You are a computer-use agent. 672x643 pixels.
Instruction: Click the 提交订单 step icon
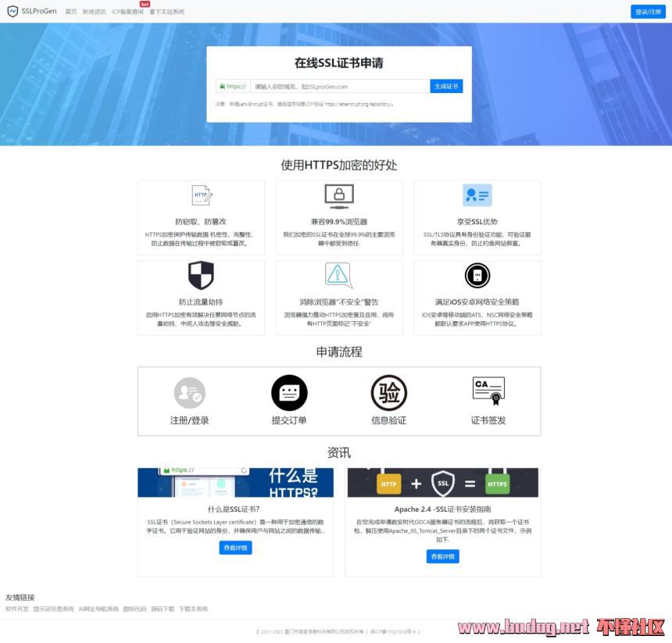coord(289,393)
